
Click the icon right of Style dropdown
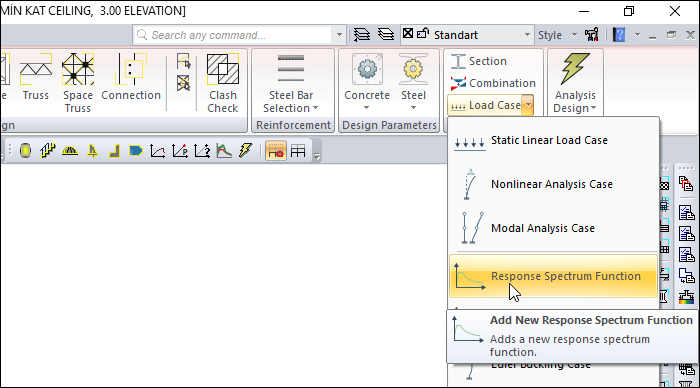pos(592,34)
